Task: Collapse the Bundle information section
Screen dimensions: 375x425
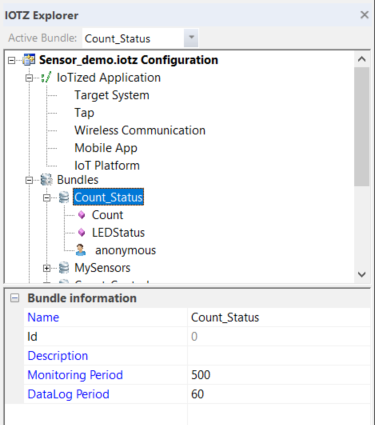Action: (x=15, y=298)
